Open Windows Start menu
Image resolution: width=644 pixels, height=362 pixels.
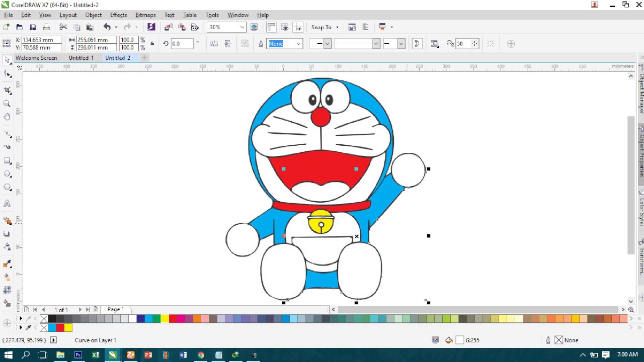pos(9,355)
